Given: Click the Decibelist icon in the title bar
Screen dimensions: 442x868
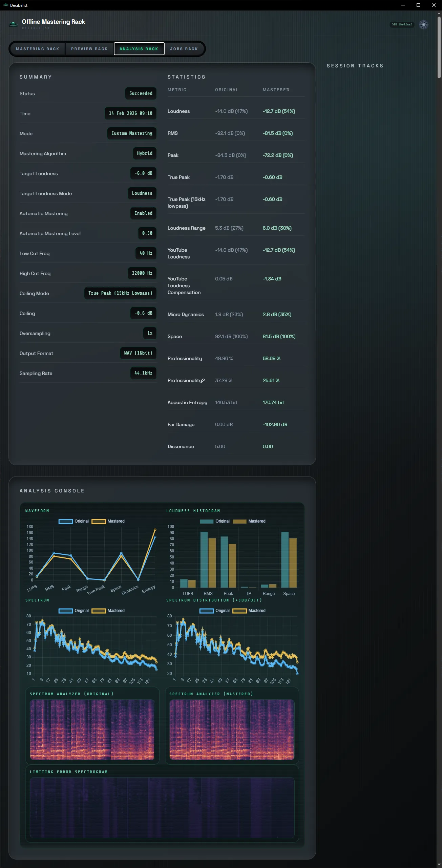Looking at the screenshot, I should pos(5,5).
